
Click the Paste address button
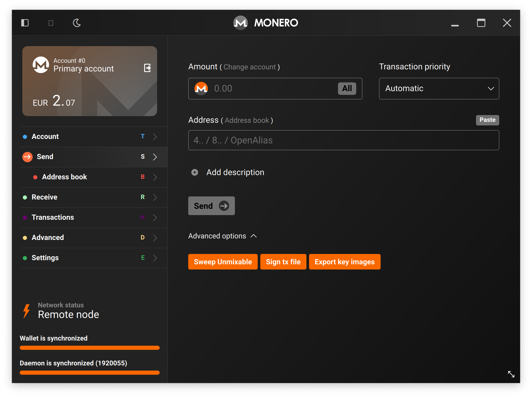(x=487, y=120)
